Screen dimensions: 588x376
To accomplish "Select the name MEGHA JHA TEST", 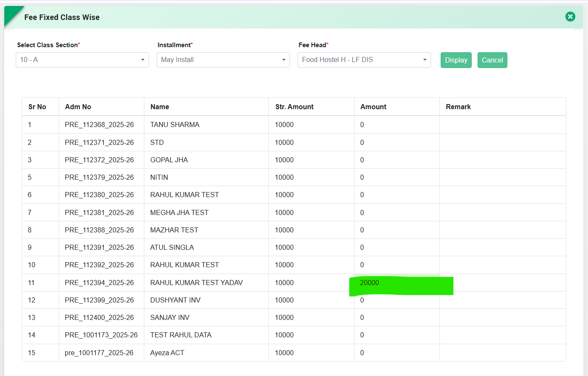I will pos(179,212).
